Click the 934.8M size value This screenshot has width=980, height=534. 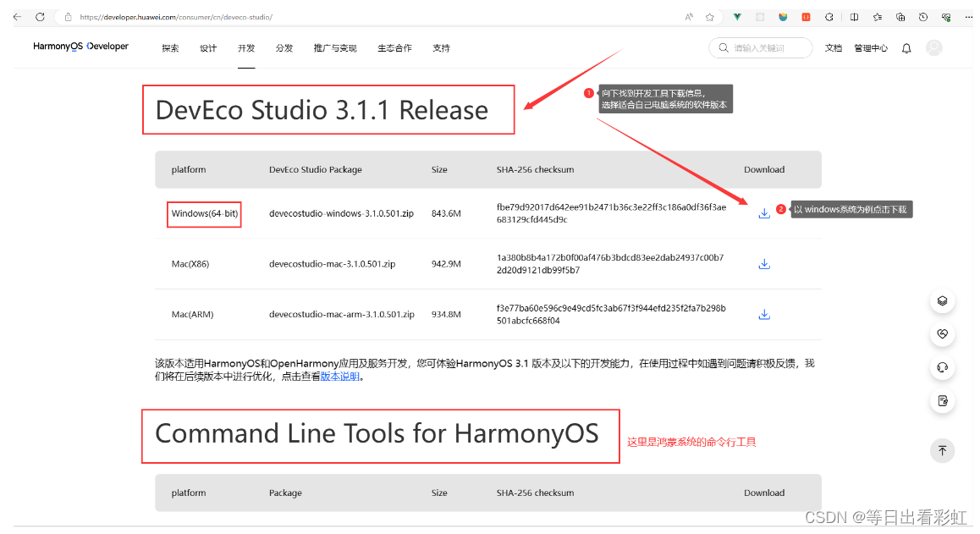click(x=446, y=314)
